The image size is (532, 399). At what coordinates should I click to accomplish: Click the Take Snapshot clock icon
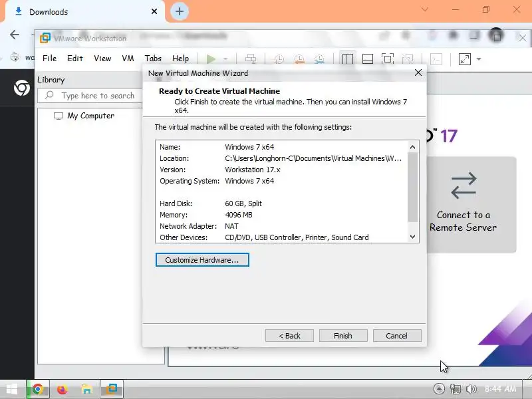(x=279, y=59)
